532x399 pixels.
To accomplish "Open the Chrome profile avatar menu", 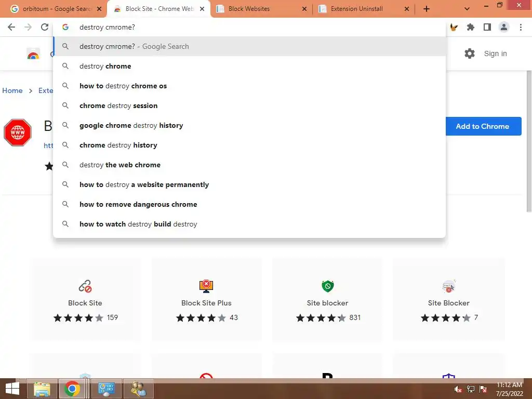I will point(504,27).
